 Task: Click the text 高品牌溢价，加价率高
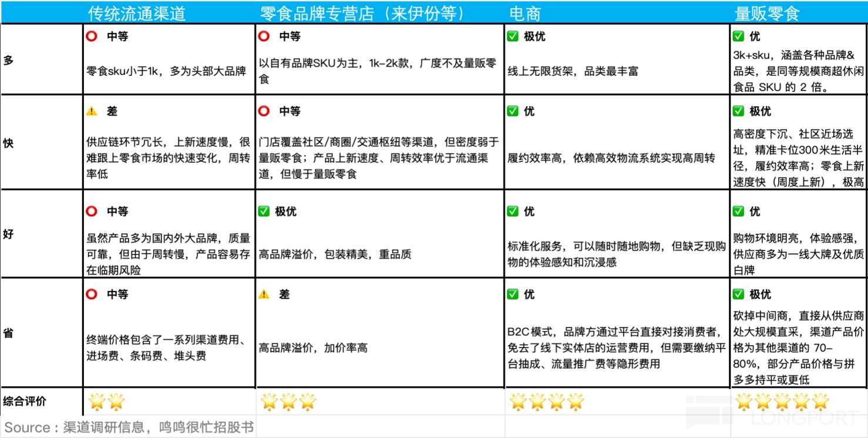313,348
